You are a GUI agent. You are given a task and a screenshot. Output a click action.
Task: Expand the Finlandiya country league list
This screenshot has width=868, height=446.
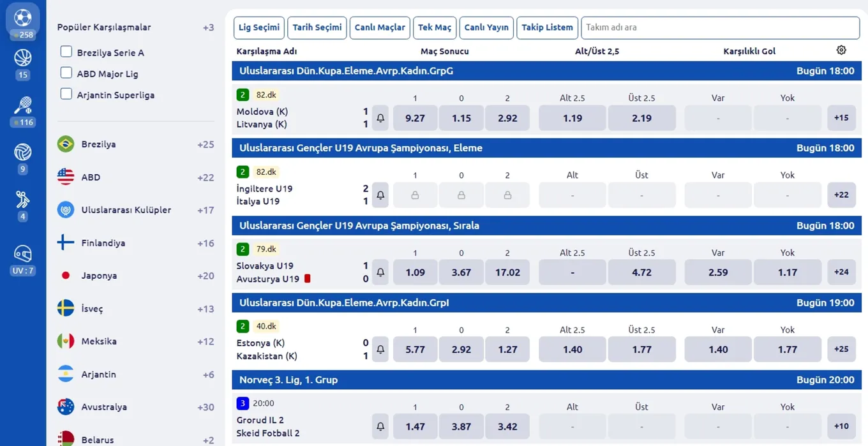135,242
